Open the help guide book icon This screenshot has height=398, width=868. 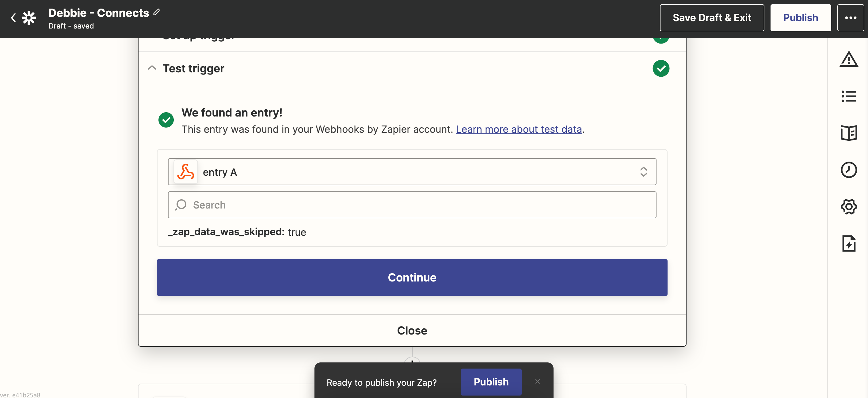[848, 133]
